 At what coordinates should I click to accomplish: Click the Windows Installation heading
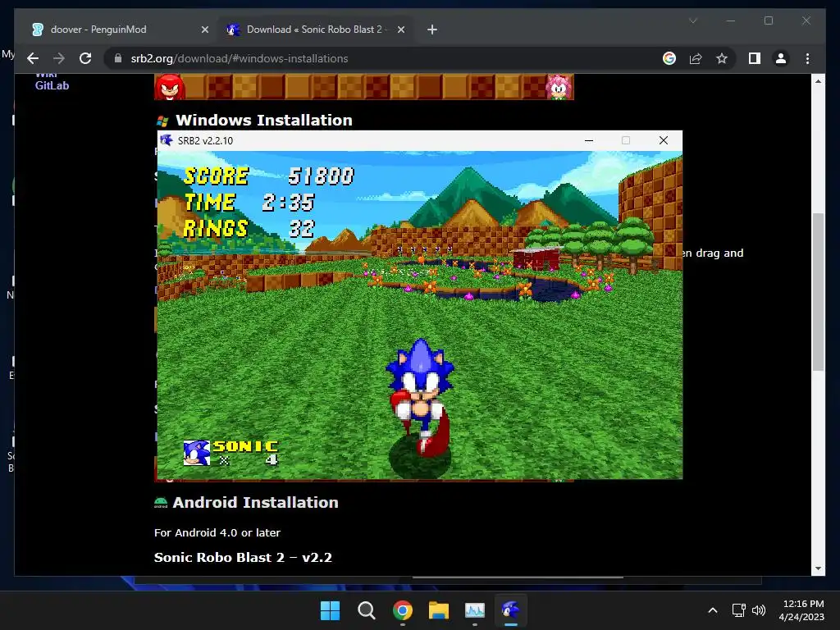(x=264, y=120)
